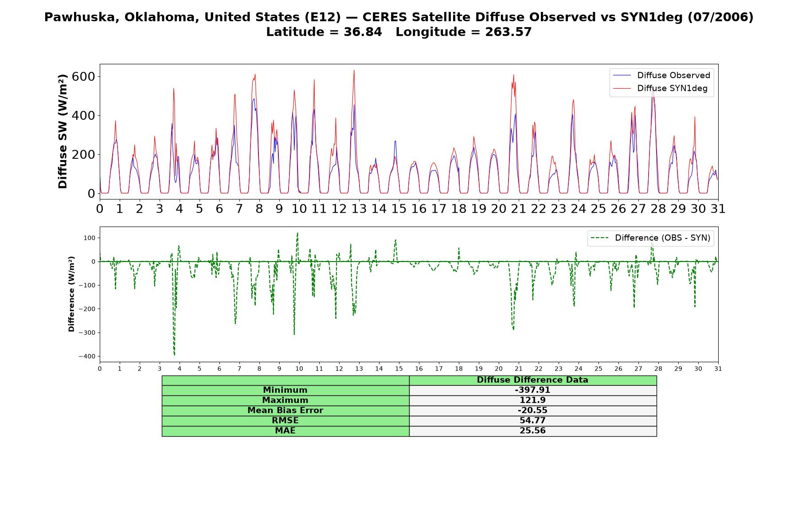
Task: Click the MAE value 25.56 cell
Action: tap(533, 431)
